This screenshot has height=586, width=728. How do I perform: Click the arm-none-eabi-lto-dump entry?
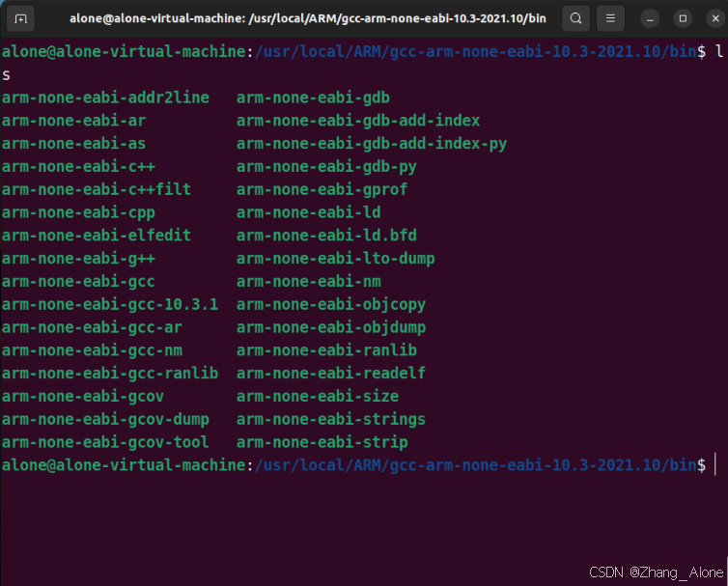point(336,259)
